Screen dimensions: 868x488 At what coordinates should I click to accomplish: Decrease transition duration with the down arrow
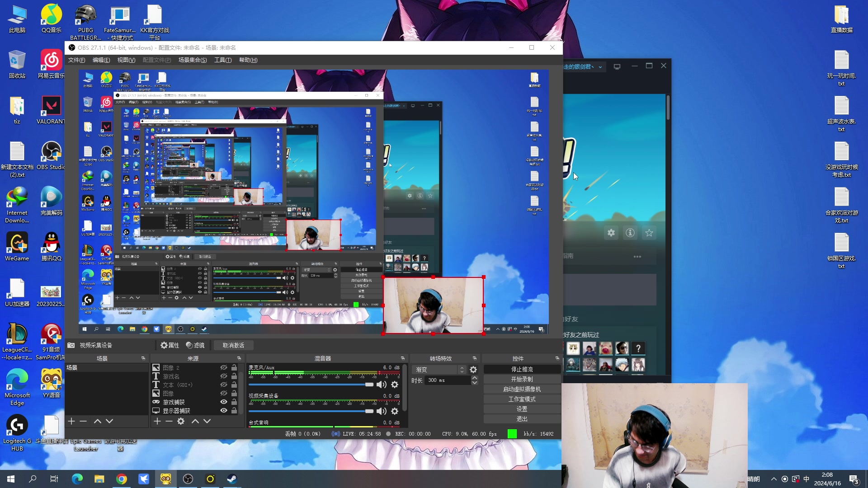(474, 383)
